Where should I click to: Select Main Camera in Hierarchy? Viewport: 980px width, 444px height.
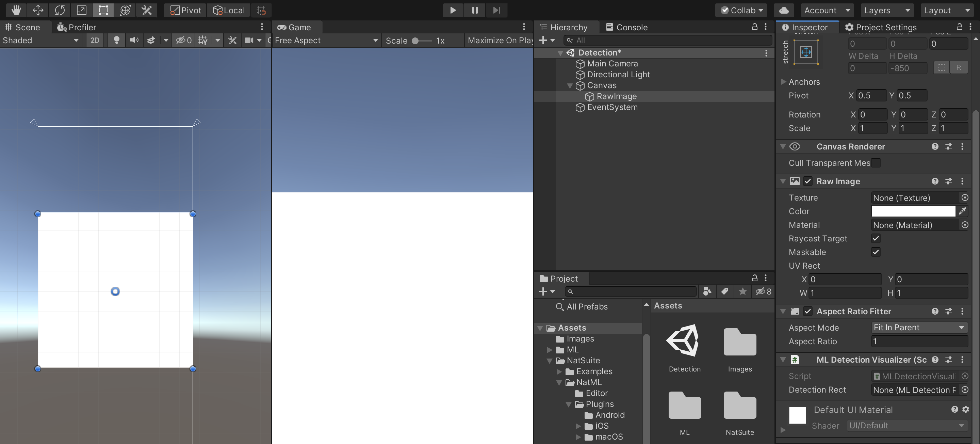point(612,64)
